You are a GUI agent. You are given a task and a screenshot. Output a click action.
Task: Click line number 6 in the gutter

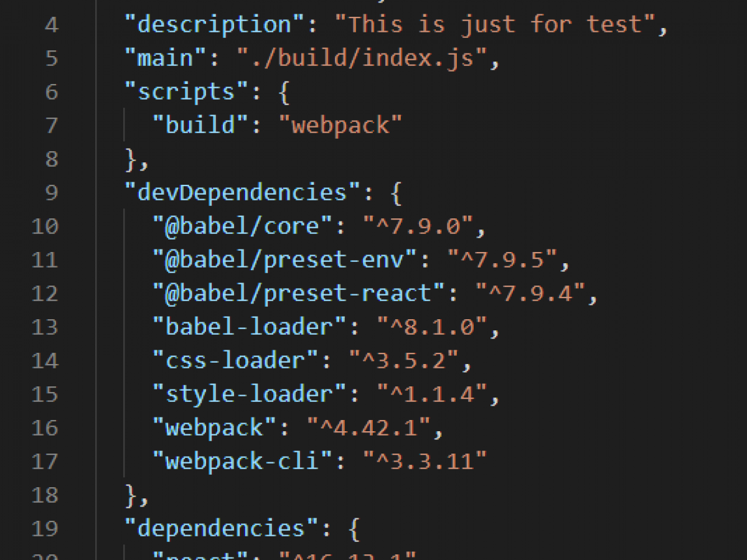(51, 91)
